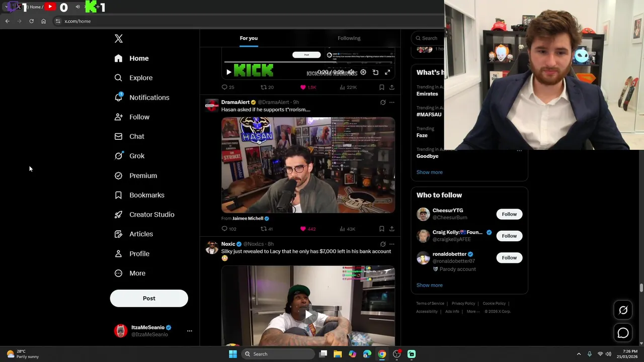Viewport: 644px width, 362px height.
Task: Unlike the DramaAlert post with 442 likes
Action: [308, 229]
